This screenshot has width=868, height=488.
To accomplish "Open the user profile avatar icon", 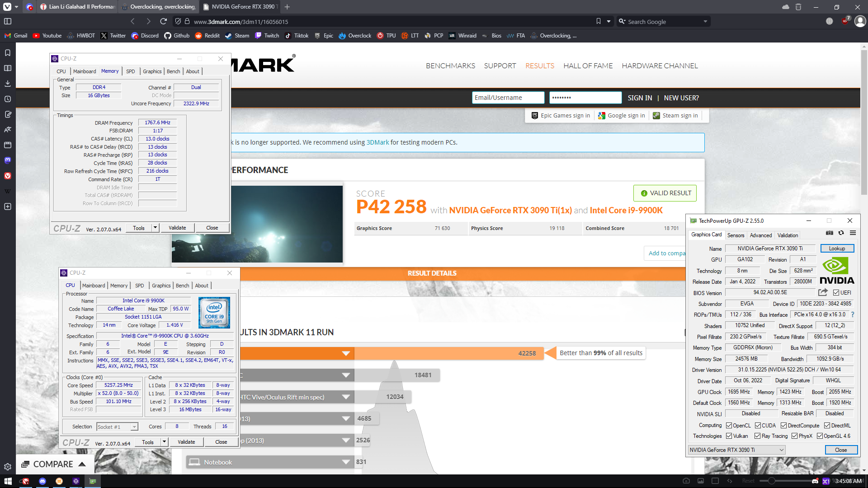I will pos(860,21).
